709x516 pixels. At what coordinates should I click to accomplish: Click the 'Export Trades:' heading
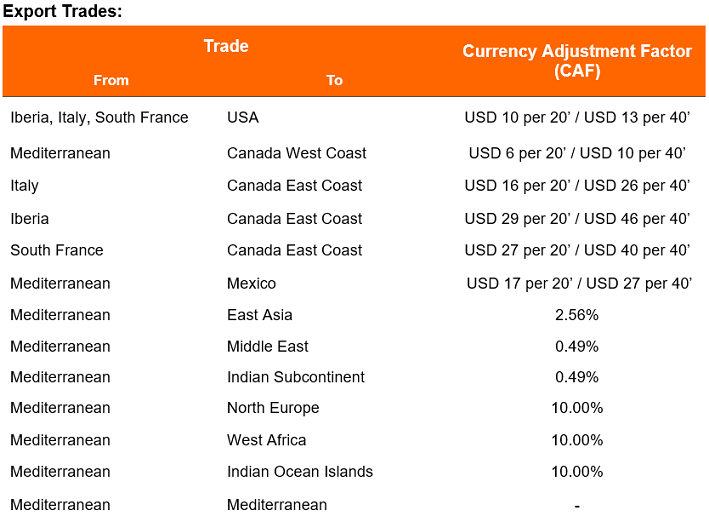[62, 11]
